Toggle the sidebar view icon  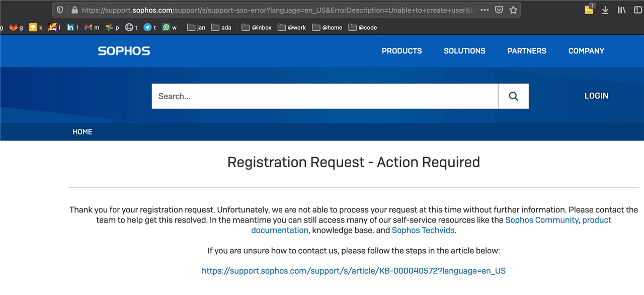point(638,10)
